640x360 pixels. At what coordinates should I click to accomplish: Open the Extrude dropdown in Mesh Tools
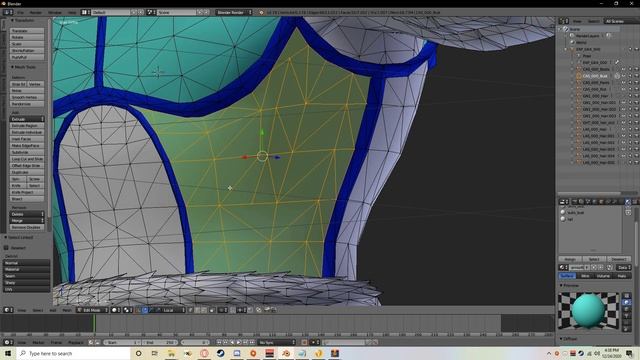(x=27, y=119)
